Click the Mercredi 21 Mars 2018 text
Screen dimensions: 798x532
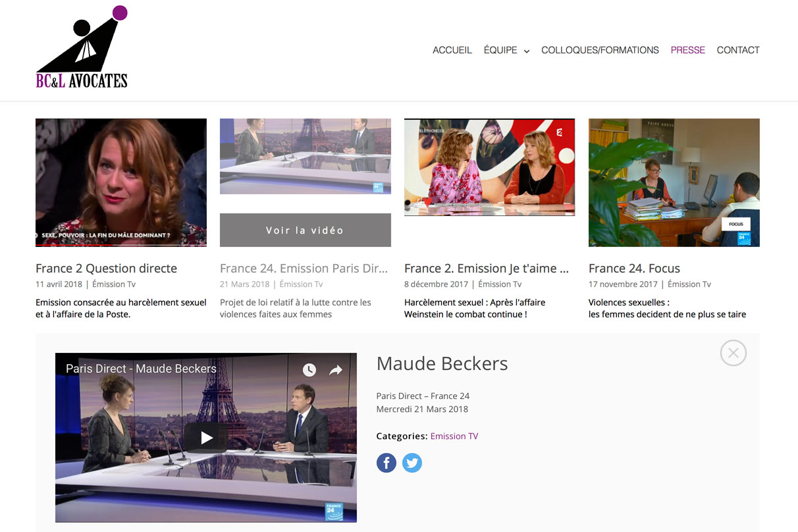point(422,409)
